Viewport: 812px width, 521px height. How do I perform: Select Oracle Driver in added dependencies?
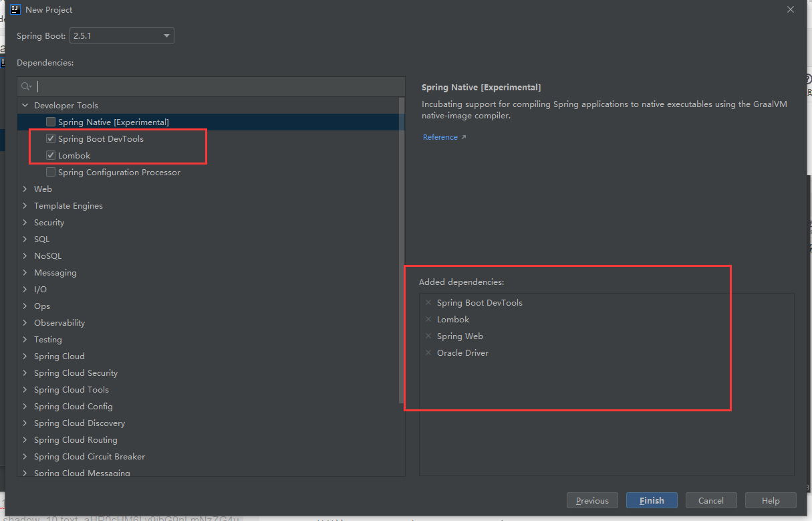(462, 353)
